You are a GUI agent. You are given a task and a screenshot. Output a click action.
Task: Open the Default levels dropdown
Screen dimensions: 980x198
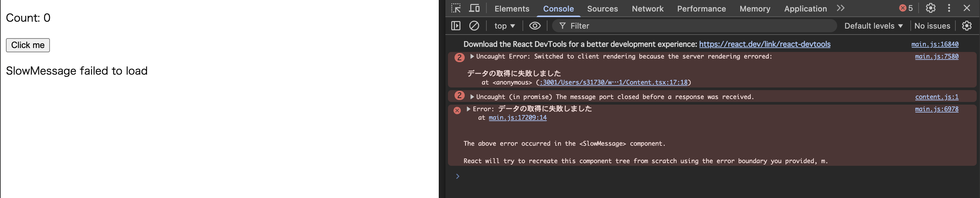point(873,26)
